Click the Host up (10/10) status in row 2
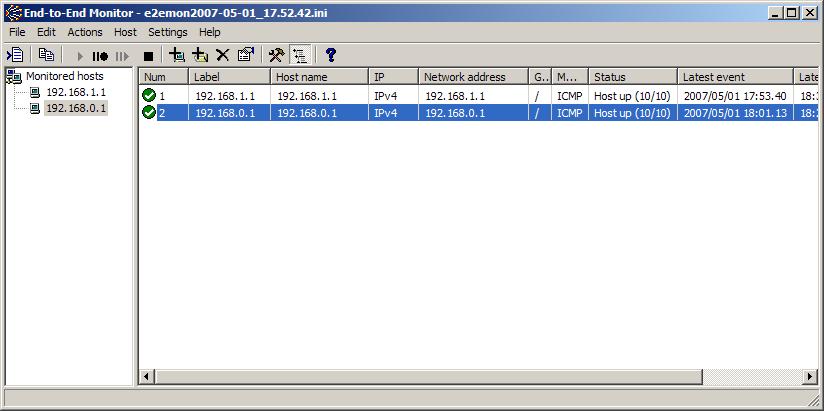Image resolution: width=824 pixels, height=411 pixels. click(x=632, y=113)
